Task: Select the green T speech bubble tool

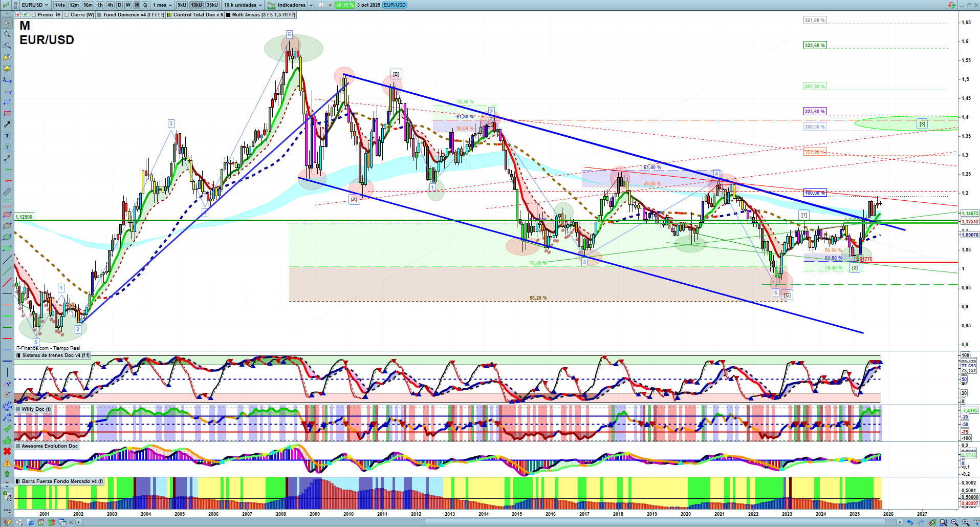Action: point(7,147)
